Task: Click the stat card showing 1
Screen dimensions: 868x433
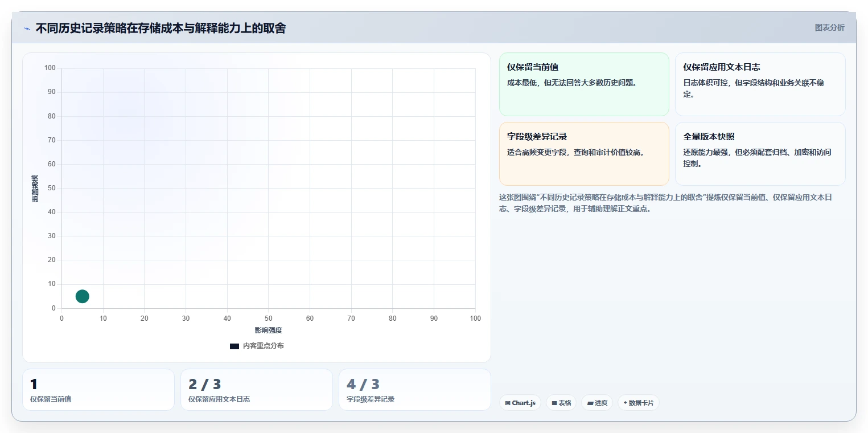Action: (x=98, y=390)
